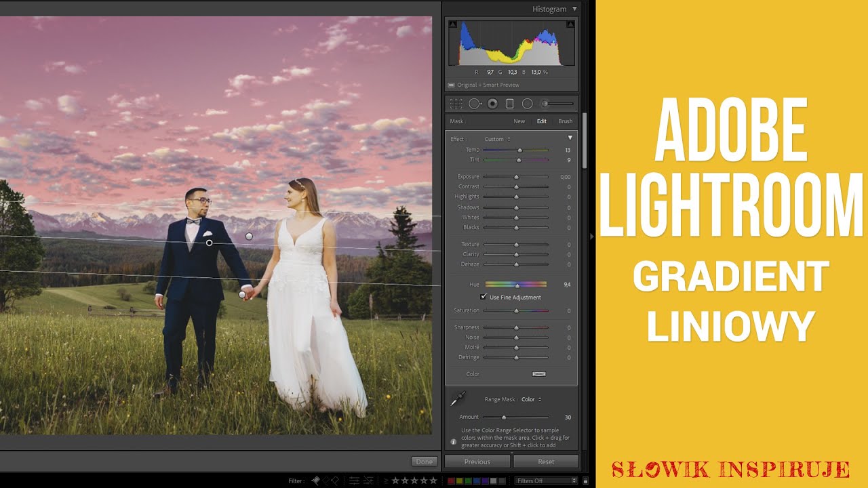This screenshot has height=488, width=868.
Task: Click the Hue value 9,4
Action: pos(567,285)
